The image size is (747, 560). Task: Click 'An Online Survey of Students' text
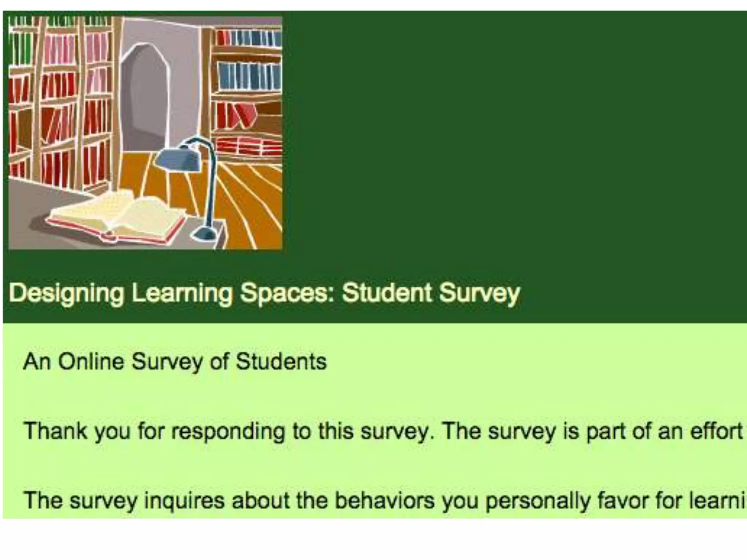pos(174,362)
